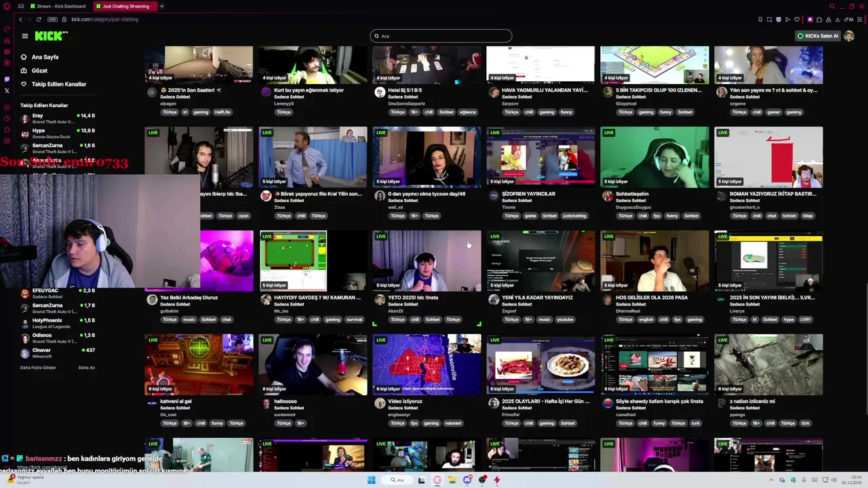The width and height of the screenshot is (868, 488).
Task: Go back with the browser back arrow
Action: tap(20, 19)
